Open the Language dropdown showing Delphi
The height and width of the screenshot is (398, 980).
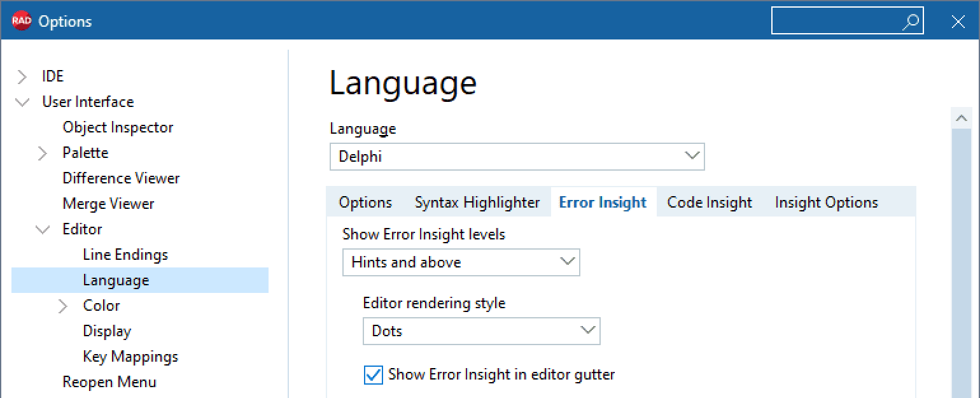point(517,157)
